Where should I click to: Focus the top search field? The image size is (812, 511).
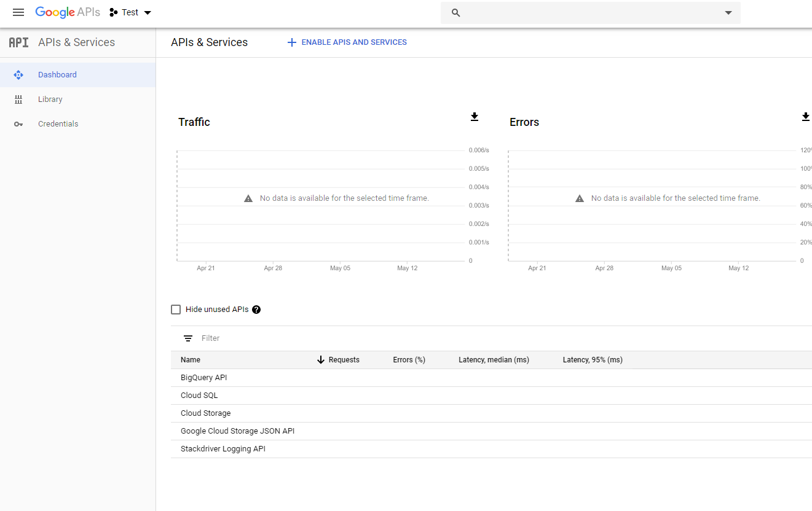[x=590, y=12]
